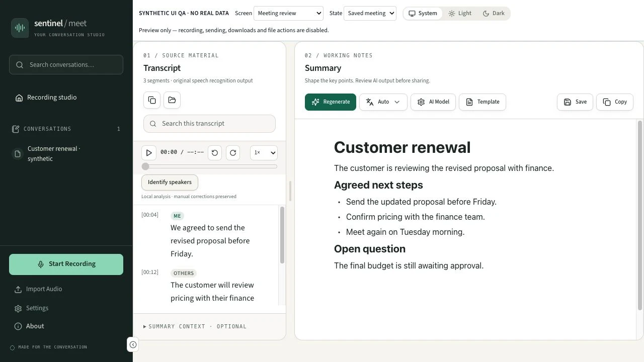Switch to the Light theme
This screenshot has height=362, width=644.
click(x=460, y=14)
